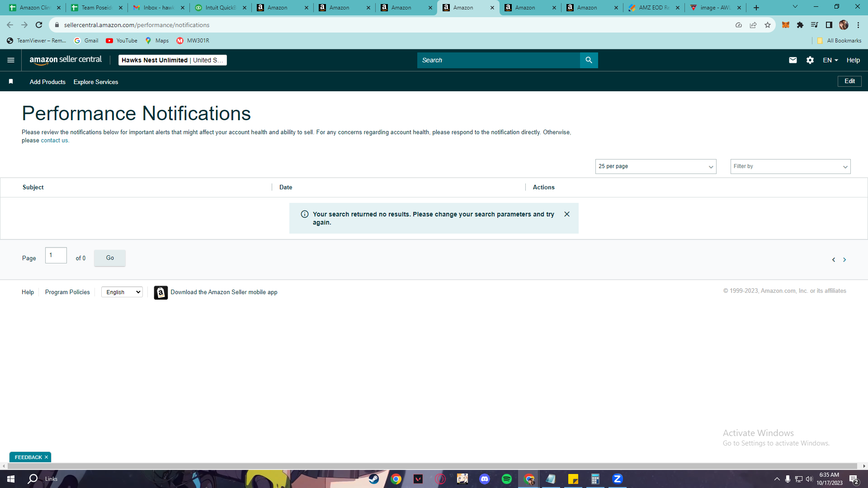
Task: Toggle the browser side panel icon
Action: click(829, 25)
